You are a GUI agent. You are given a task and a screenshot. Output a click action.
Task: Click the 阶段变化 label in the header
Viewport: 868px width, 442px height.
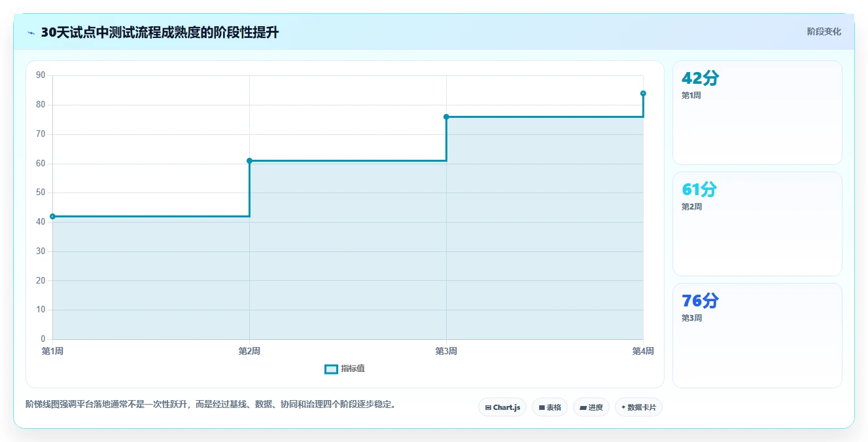[824, 31]
